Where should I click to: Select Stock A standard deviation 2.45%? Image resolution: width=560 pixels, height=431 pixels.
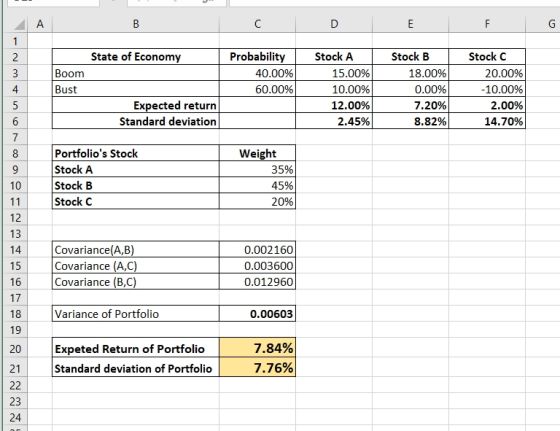tap(334, 121)
